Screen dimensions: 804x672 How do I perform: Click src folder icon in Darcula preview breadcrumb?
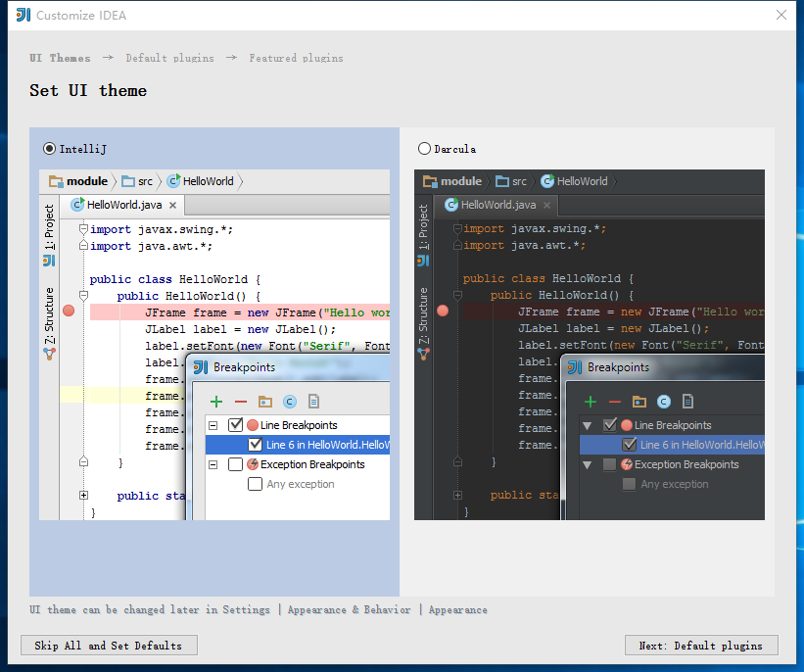click(502, 181)
